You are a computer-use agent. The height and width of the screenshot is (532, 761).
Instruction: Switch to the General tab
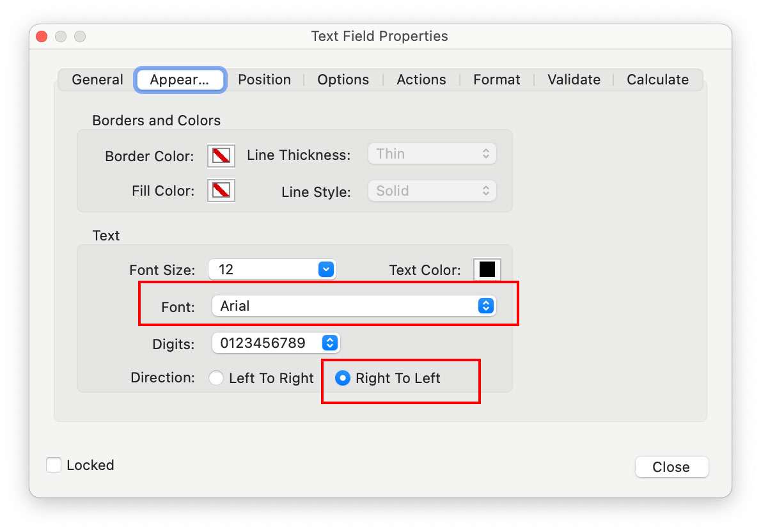(97, 79)
